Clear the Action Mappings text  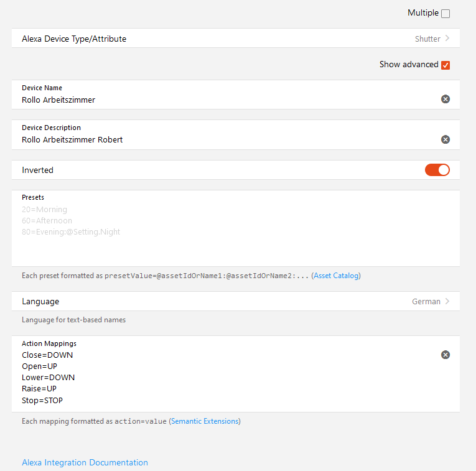pos(446,355)
